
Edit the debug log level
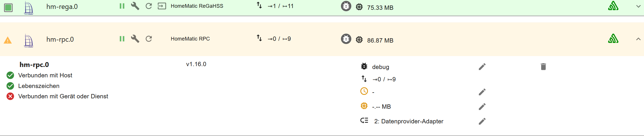pyautogui.click(x=482, y=67)
